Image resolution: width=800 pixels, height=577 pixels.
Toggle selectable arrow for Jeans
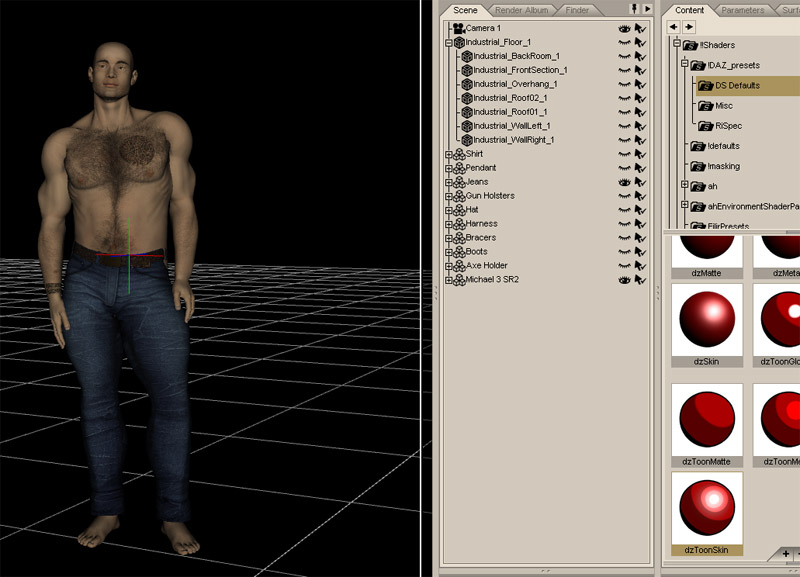pos(640,182)
